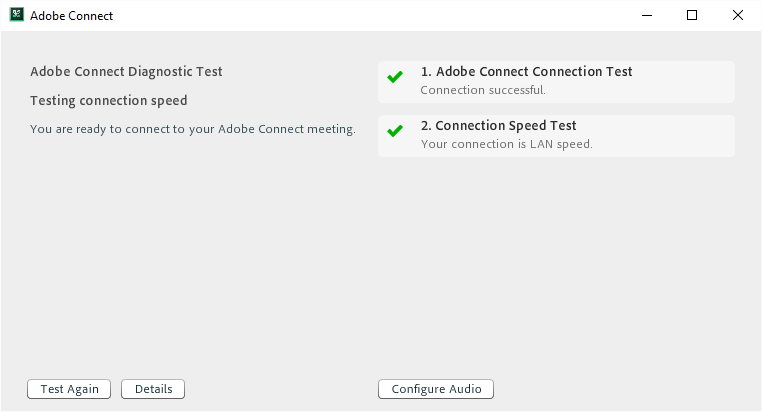Click the Adobe Connect app icon in title bar
762x412 pixels.
[x=17, y=16]
